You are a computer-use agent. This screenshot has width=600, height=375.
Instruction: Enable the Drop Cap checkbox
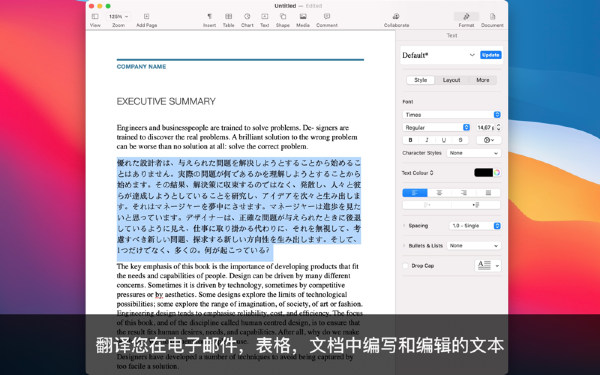[x=405, y=266]
